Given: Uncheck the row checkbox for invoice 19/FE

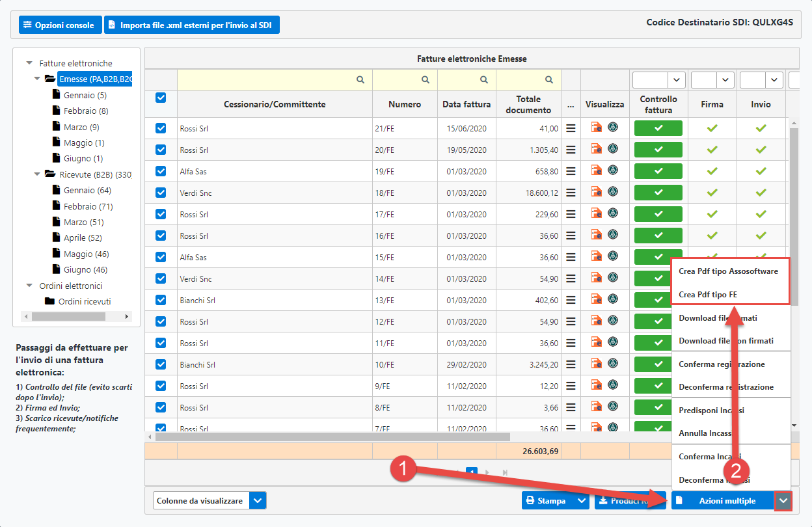Looking at the screenshot, I should pyautogui.click(x=161, y=171).
